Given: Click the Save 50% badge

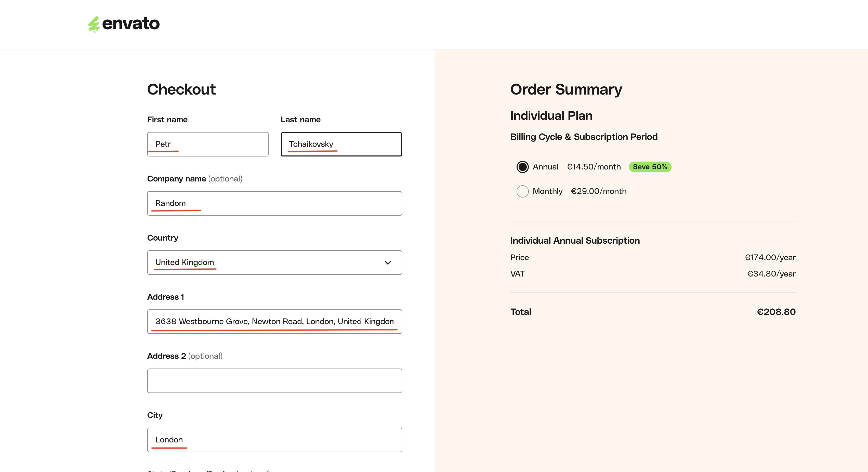Looking at the screenshot, I should coord(650,167).
